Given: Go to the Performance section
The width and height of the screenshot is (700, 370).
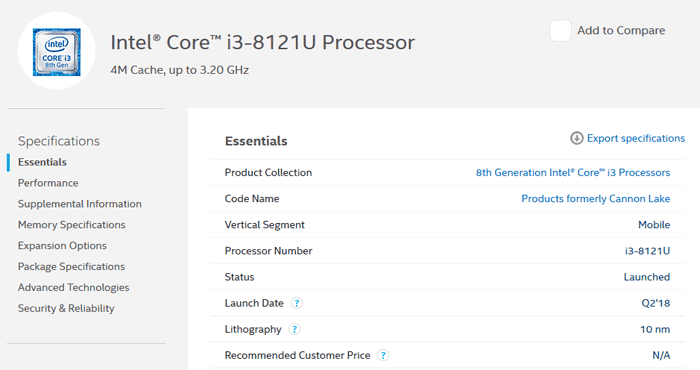Looking at the screenshot, I should (48, 183).
